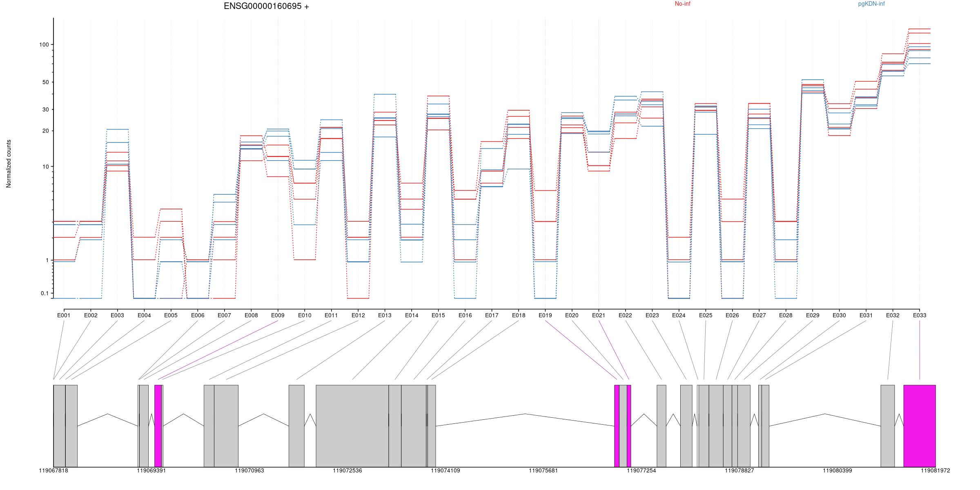Click the Normalized counts axis label
980x490 pixels.
tap(9, 164)
